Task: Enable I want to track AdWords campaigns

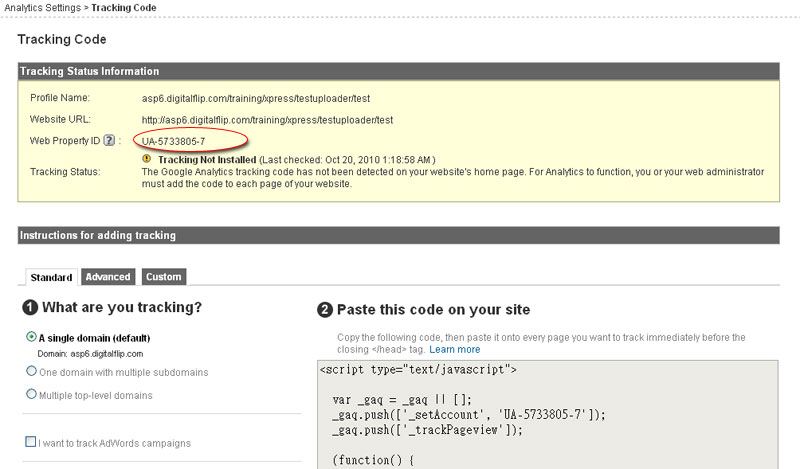Action: 31,441
